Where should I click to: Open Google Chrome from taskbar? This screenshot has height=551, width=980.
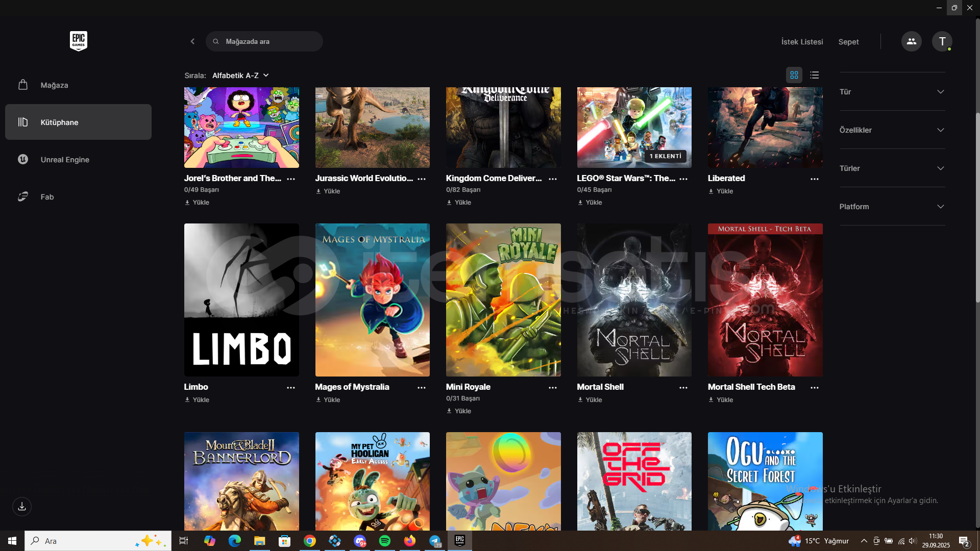pyautogui.click(x=309, y=541)
